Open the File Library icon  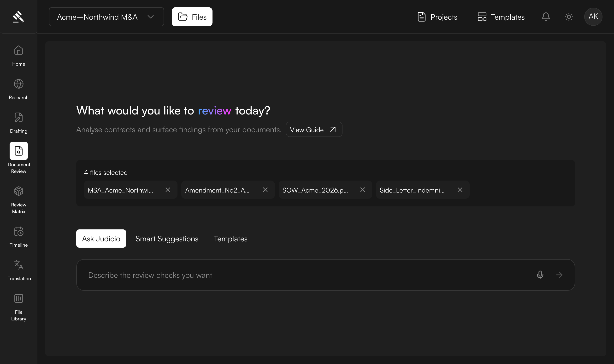tap(19, 299)
